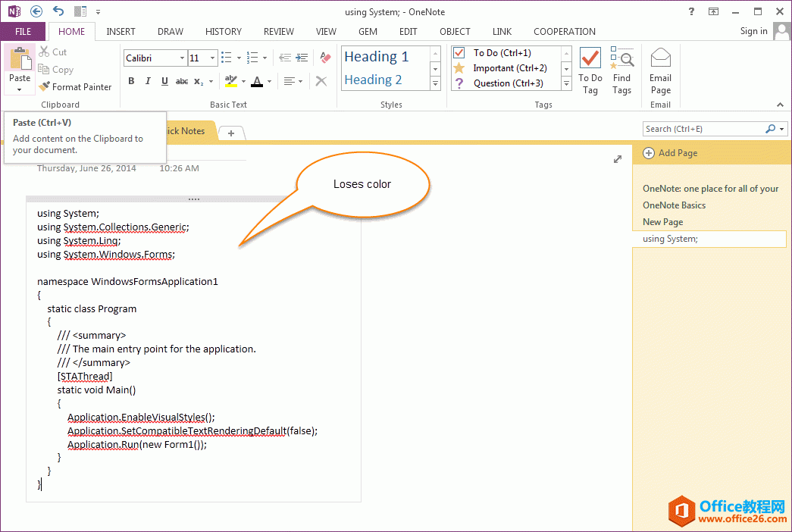The width and height of the screenshot is (792, 532).
Task: Clear all formatting with the eraser icon
Action: coord(325,58)
